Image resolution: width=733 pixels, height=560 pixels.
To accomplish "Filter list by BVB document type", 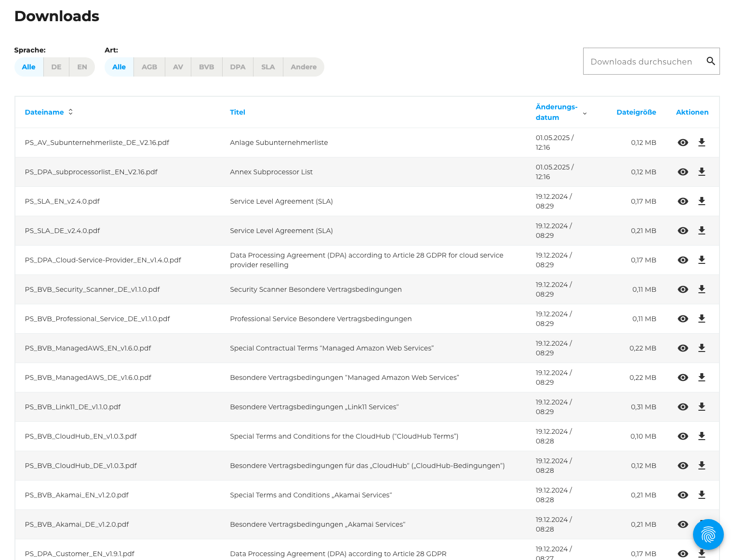I will tap(206, 67).
